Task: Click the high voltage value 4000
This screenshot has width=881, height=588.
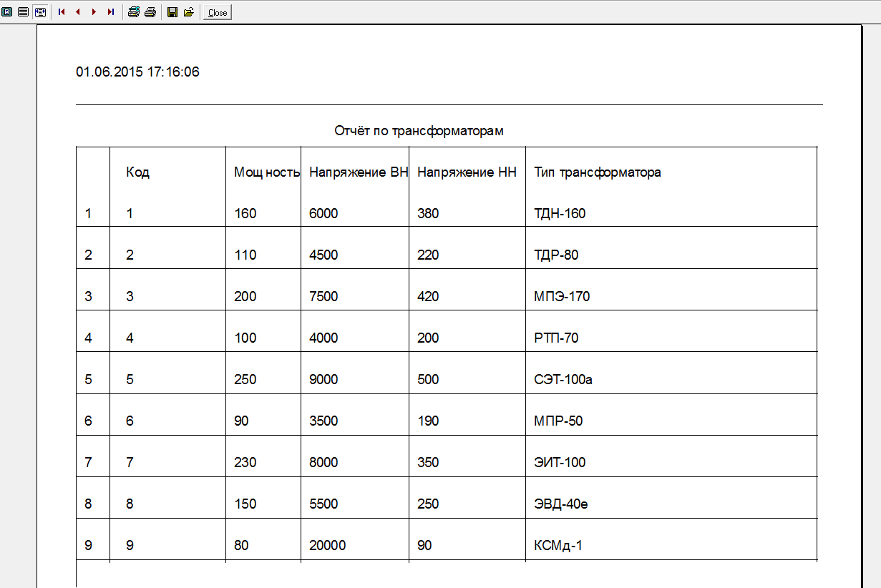Action: point(323,338)
